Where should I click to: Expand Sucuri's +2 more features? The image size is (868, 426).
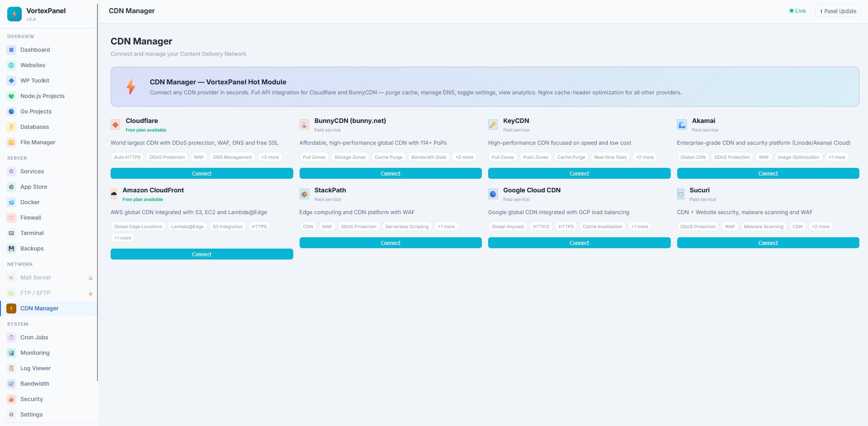click(821, 227)
